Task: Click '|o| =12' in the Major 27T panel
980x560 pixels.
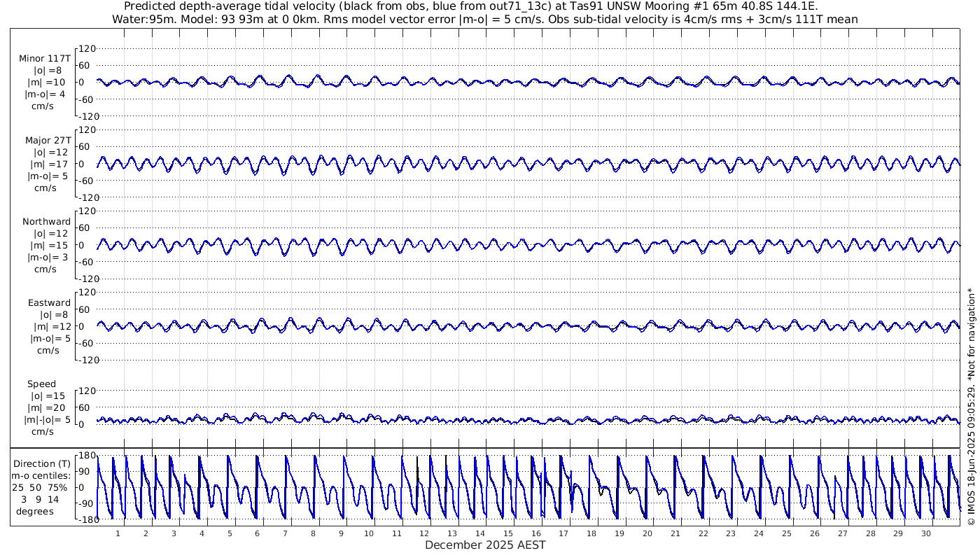Action: click(50, 152)
